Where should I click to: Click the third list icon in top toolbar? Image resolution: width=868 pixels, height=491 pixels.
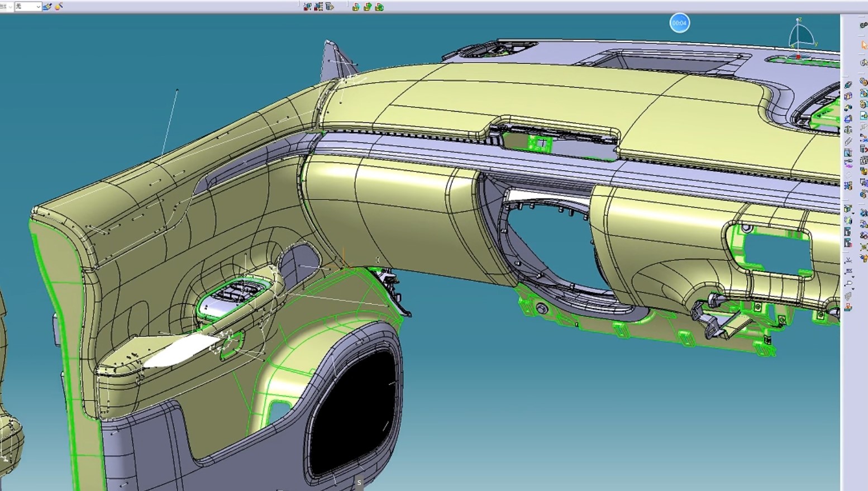(x=330, y=7)
